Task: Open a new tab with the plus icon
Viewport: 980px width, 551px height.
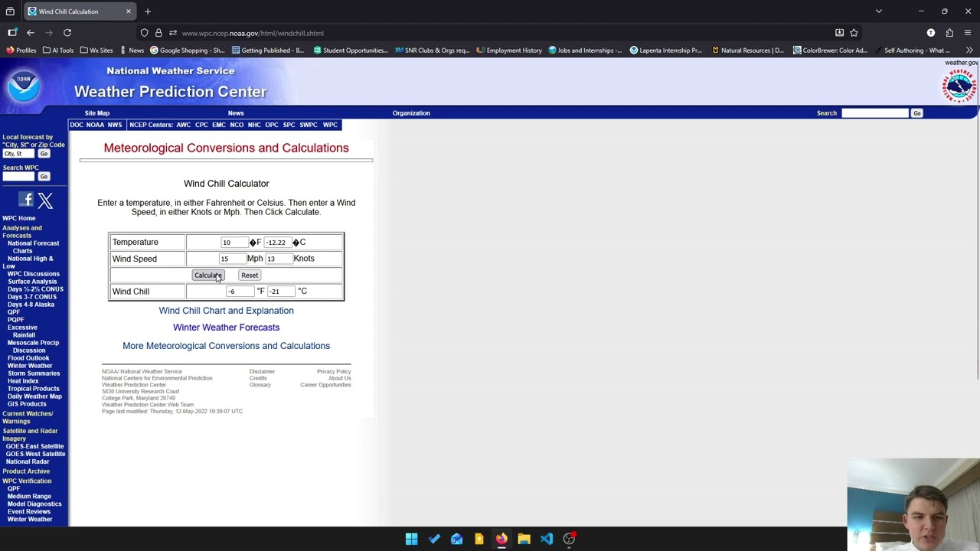Action: (148, 11)
